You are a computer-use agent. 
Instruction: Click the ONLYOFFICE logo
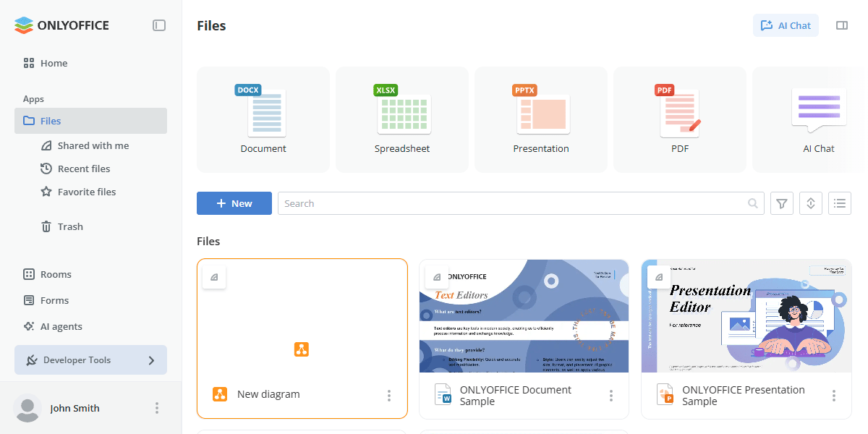click(x=61, y=25)
